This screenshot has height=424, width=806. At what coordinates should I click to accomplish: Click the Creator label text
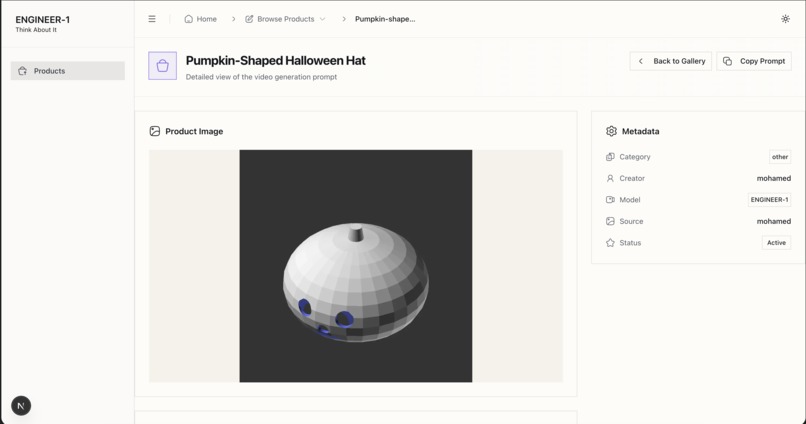point(632,178)
